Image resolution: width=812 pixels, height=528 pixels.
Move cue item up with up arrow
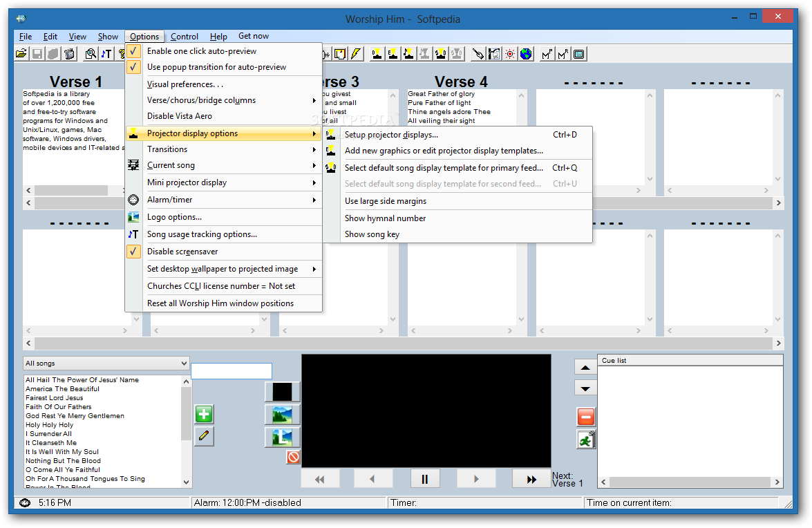[586, 368]
